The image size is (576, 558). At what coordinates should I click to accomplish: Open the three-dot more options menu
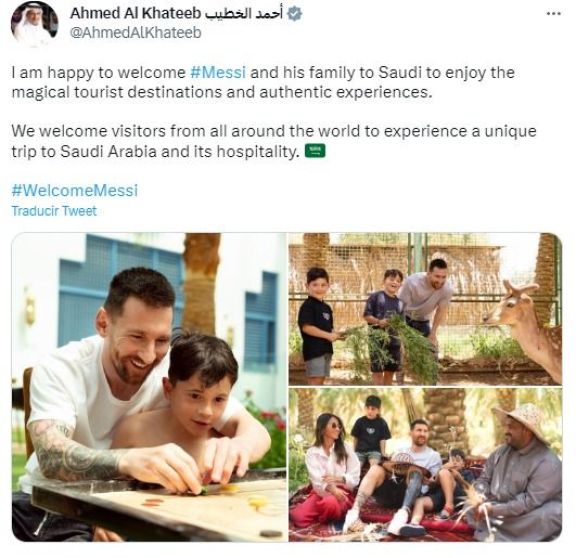554,14
